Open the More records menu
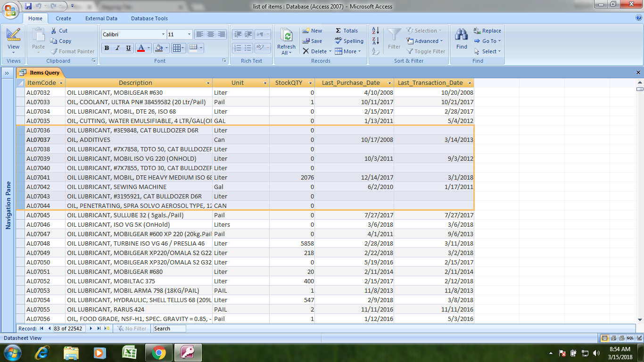 [x=348, y=51]
